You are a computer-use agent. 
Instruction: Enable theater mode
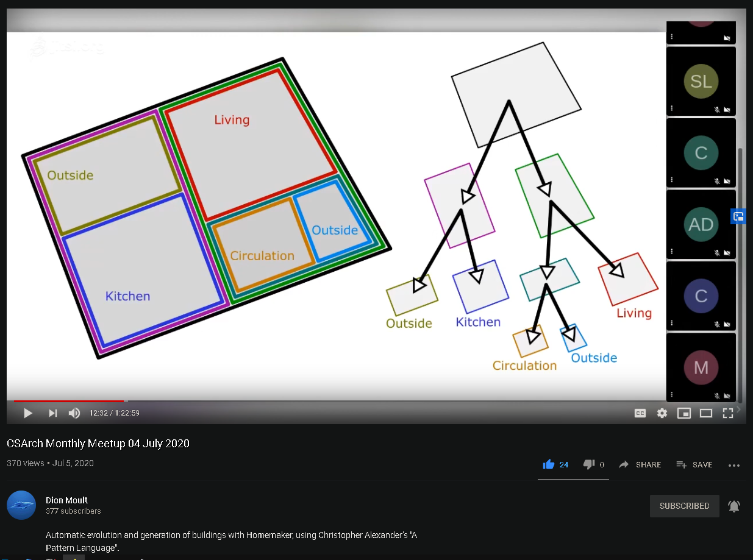coord(706,413)
